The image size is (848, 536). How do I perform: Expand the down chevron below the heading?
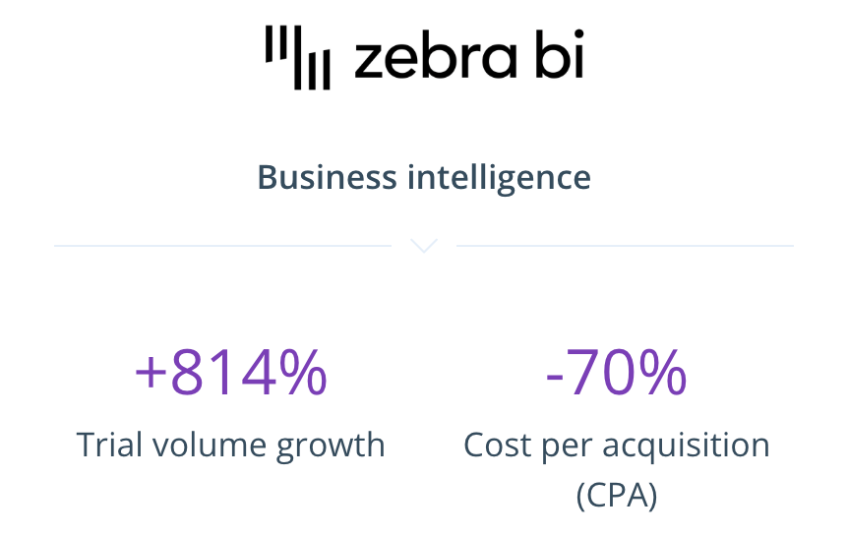point(424,244)
